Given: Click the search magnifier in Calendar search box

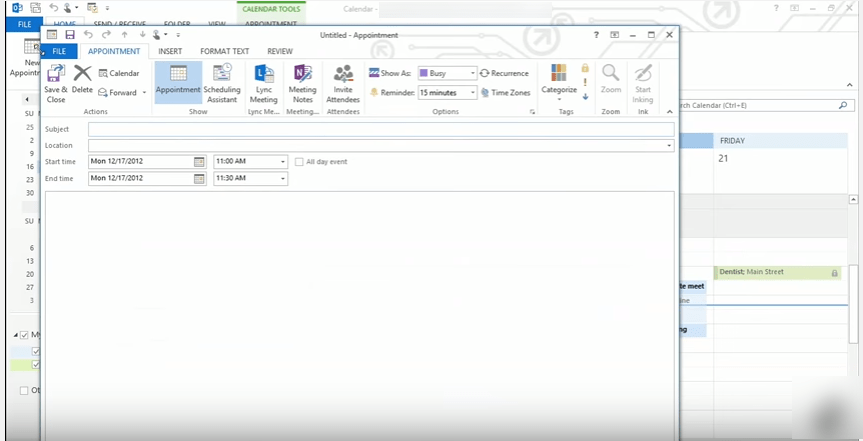Looking at the screenshot, I should [x=843, y=105].
